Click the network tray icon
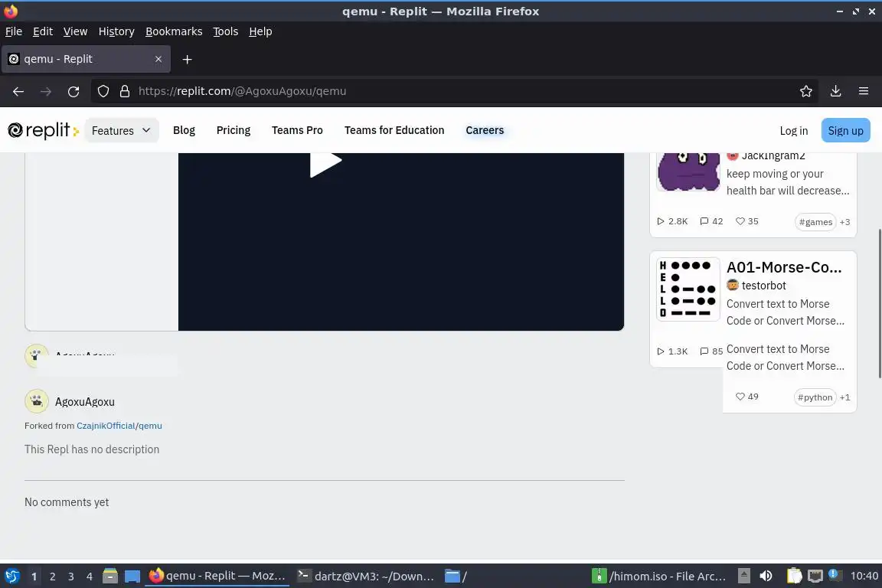 (x=815, y=576)
